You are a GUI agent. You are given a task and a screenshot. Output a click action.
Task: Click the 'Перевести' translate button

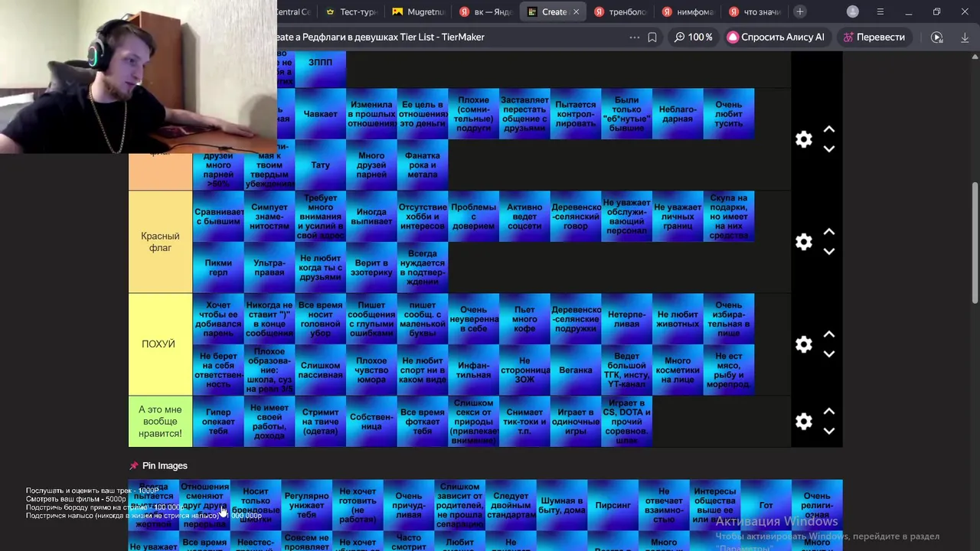[x=873, y=37]
